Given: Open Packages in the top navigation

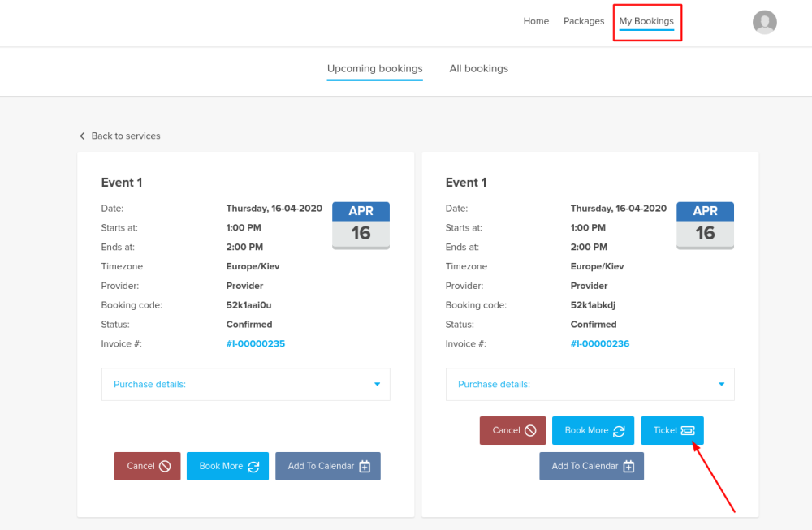Looking at the screenshot, I should tap(584, 21).
